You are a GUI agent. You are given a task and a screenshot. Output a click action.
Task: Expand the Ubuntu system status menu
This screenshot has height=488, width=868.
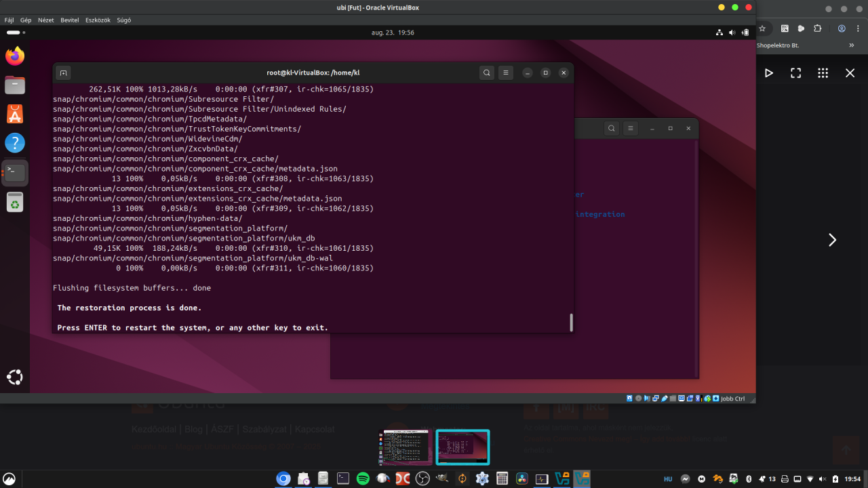pos(732,33)
